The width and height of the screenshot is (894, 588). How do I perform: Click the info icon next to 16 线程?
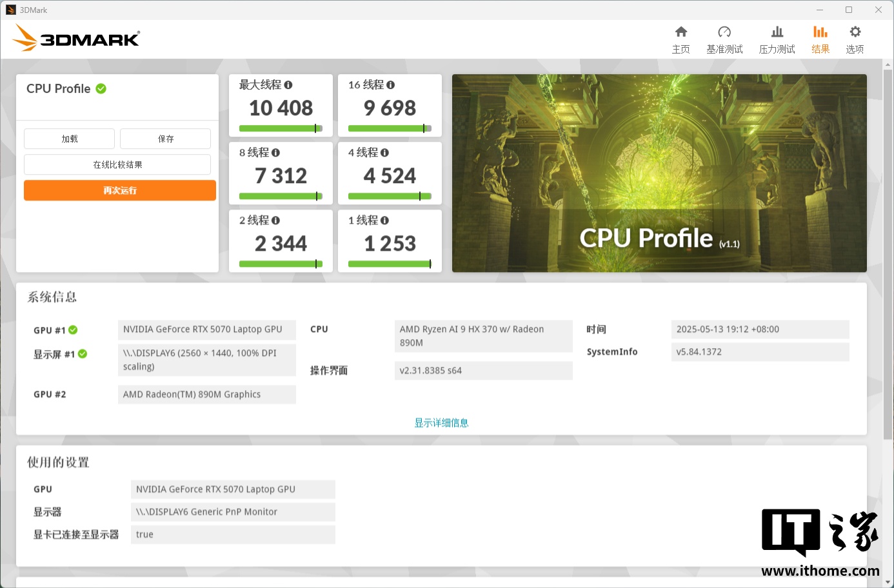pos(390,85)
